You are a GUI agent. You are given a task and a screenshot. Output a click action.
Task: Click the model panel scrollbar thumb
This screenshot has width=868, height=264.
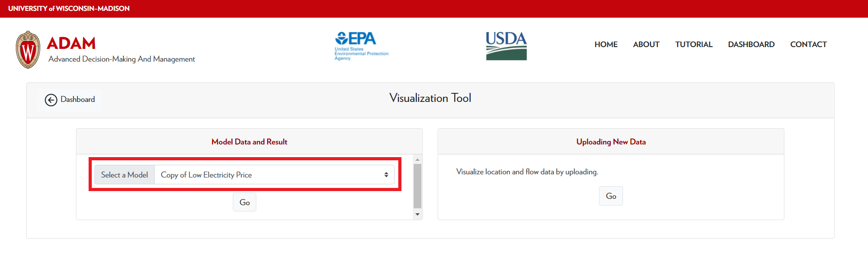pyautogui.click(x=417, y=186)
